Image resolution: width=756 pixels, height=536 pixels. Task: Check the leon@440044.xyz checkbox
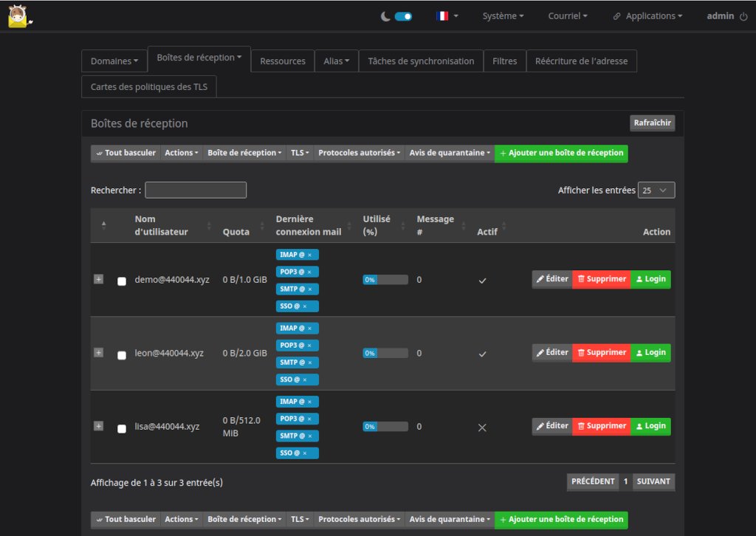point(122,355)
